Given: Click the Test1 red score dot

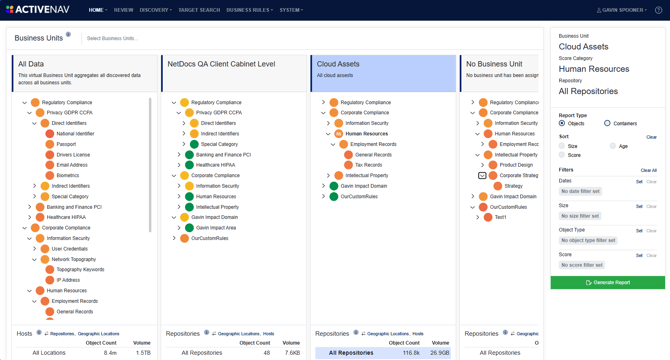Looking at the screenshot, I should [x=488, y=217].
